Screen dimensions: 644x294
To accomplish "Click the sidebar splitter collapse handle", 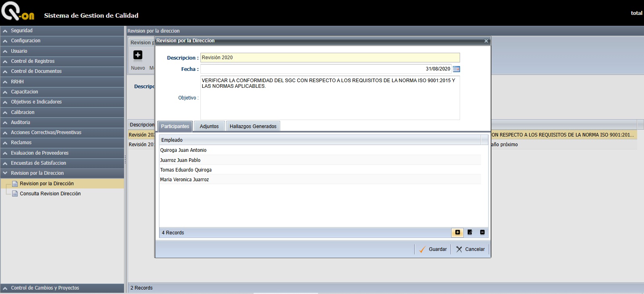I will click(125, 160).
